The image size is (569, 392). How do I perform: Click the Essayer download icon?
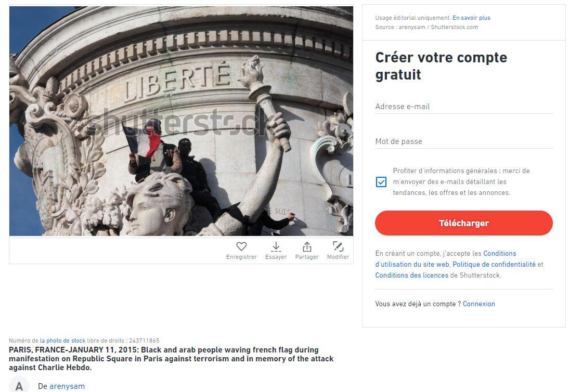click(276, 246)
